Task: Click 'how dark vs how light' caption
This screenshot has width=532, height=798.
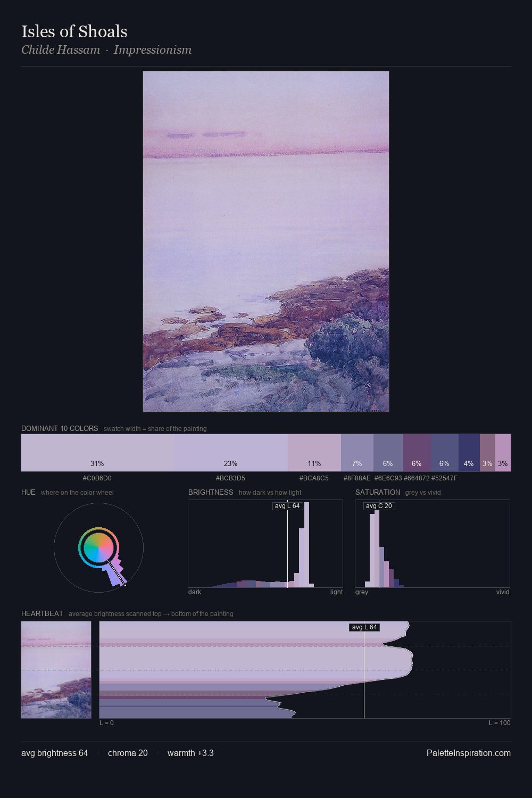Action: pos(270,493)
